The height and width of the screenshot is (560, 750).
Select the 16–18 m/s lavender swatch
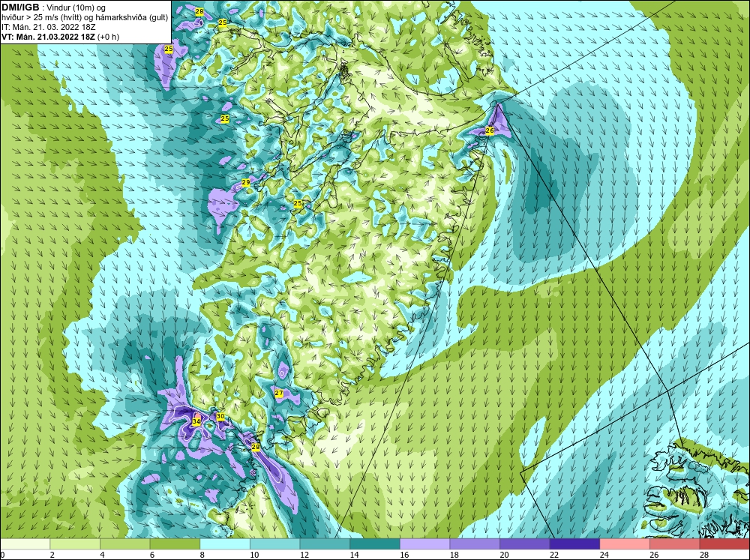click(424, 544)
